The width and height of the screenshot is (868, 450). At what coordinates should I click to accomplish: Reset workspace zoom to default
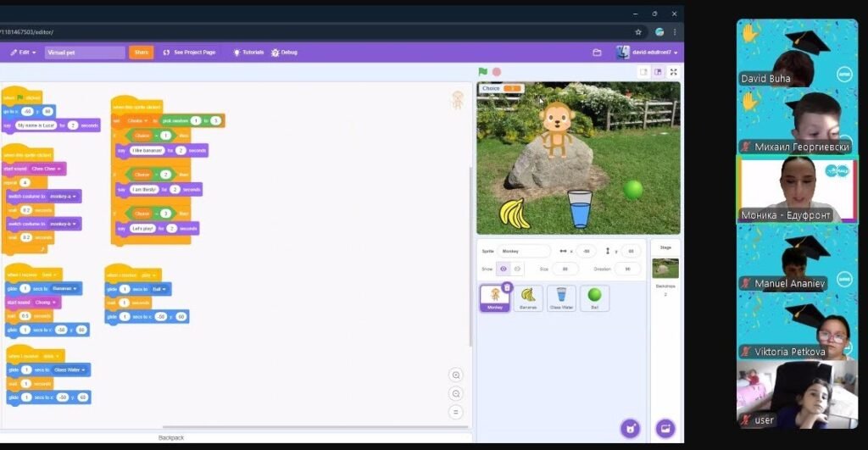pyautogui.click(x=455, y=413)
